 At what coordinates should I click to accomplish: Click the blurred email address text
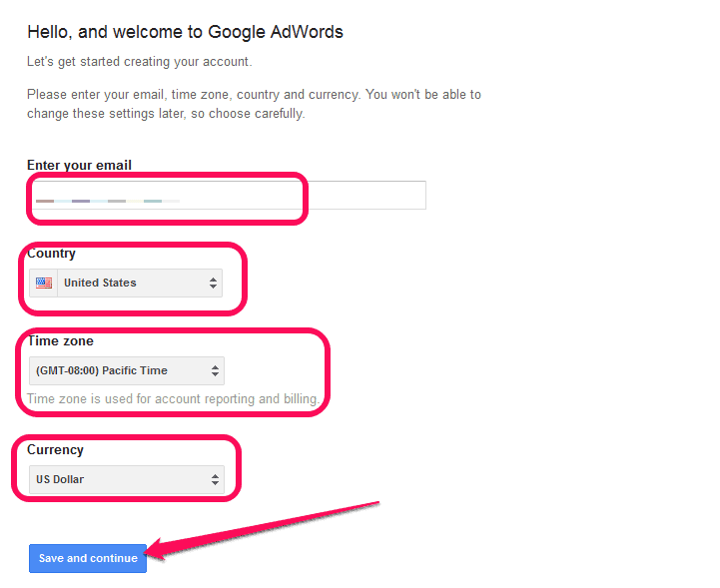point(107,201)
